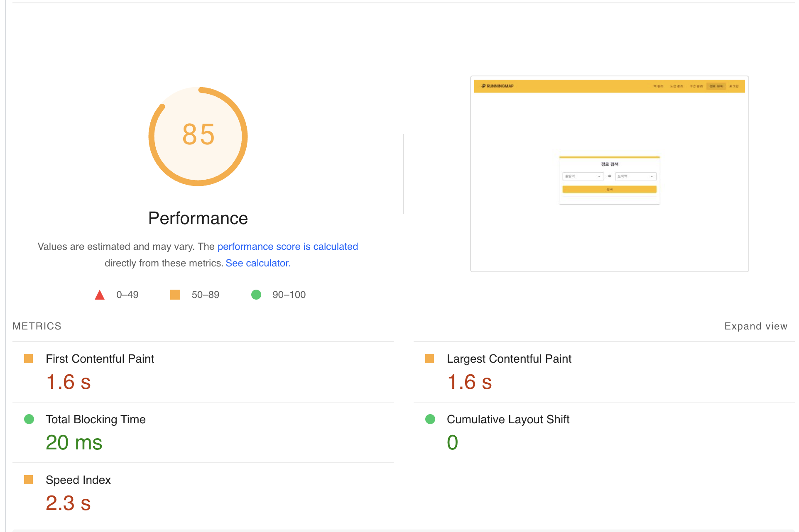Open the 'performance score is calculated' link
The height and width of the screenshot is (532, 799).
[x=287, y=246]
